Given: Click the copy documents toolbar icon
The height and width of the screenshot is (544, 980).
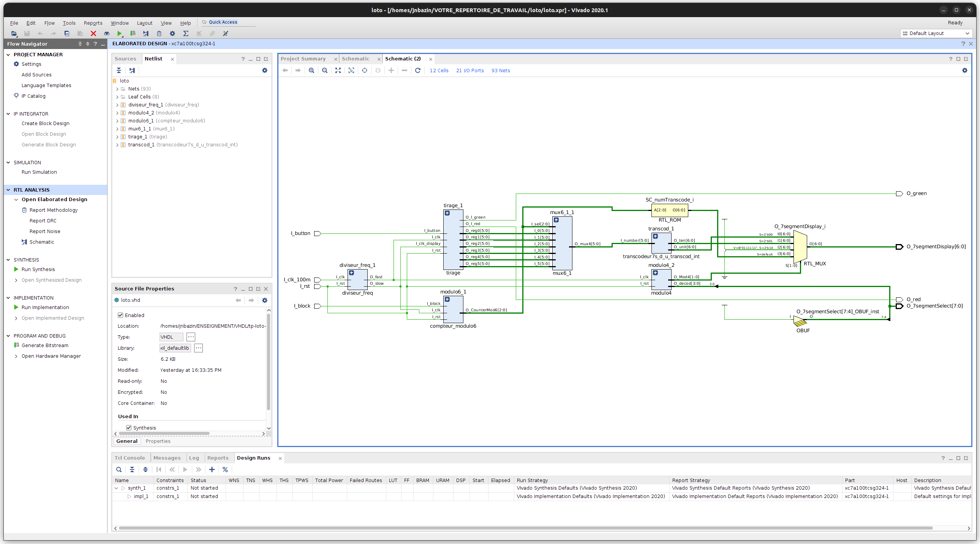Looking at the screenshot, I should click(66, 33).
